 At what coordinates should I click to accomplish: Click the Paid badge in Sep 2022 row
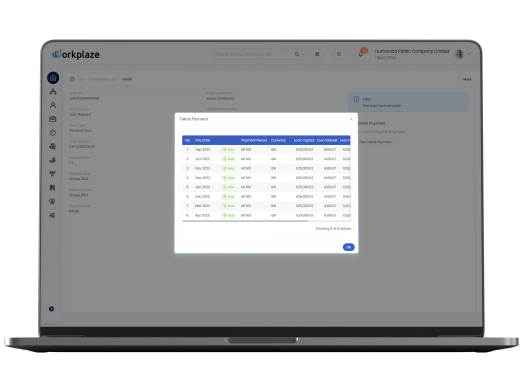click(229, 150)
